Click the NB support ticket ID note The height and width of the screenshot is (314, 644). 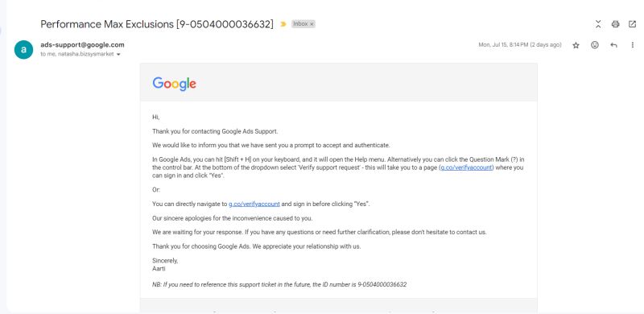[279, 284]
